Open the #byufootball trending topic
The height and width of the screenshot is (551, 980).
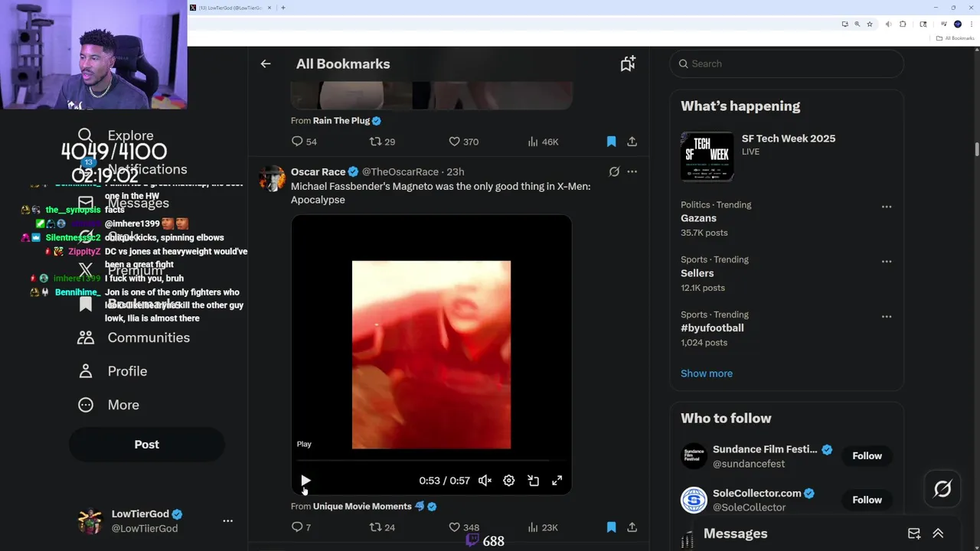(x=712, y=328)
